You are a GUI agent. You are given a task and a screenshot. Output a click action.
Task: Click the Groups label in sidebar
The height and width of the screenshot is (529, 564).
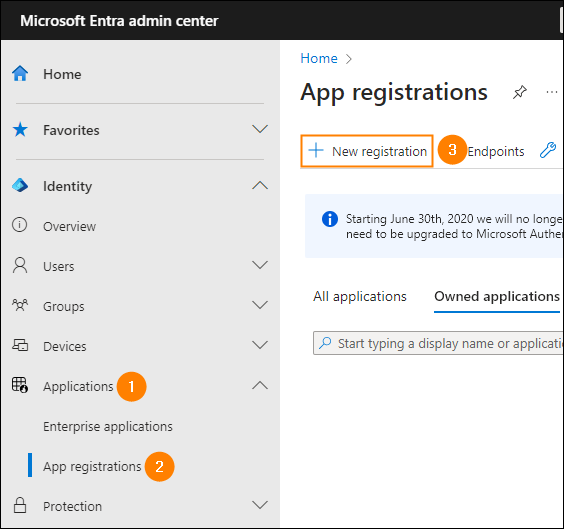(64, 307)
